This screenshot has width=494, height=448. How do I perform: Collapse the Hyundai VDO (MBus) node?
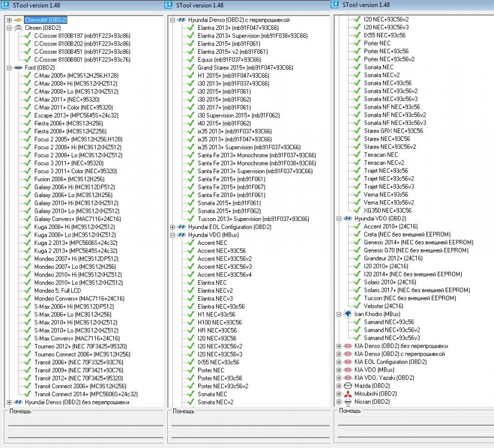[173, 235]
